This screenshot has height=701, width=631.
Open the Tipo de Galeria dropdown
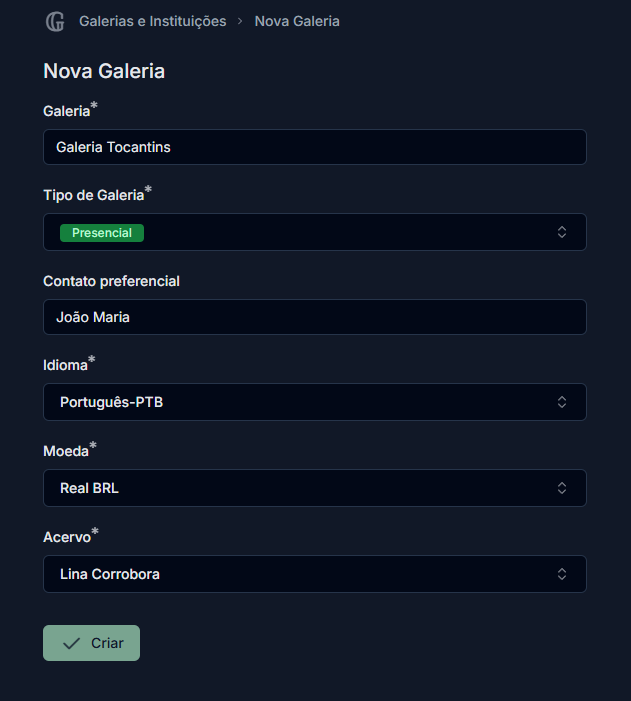(x=315, y=232)
